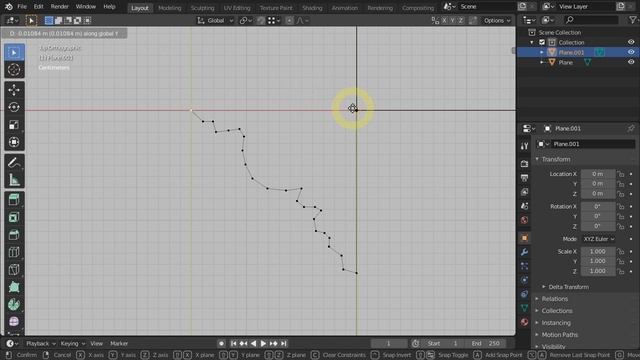Open the Tool properties tab

(524, 146)
